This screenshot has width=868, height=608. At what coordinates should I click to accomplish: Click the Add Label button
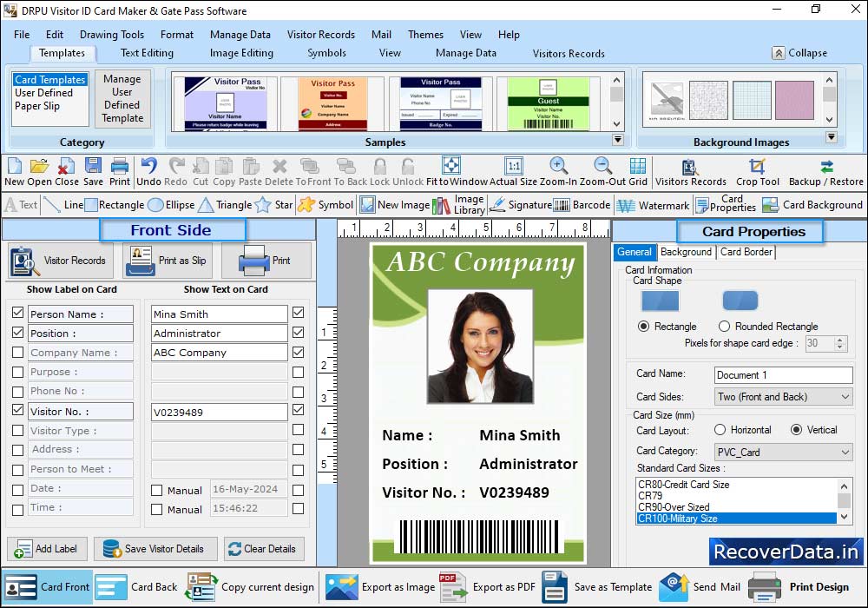pyautogui.click(x=47, y=549)
